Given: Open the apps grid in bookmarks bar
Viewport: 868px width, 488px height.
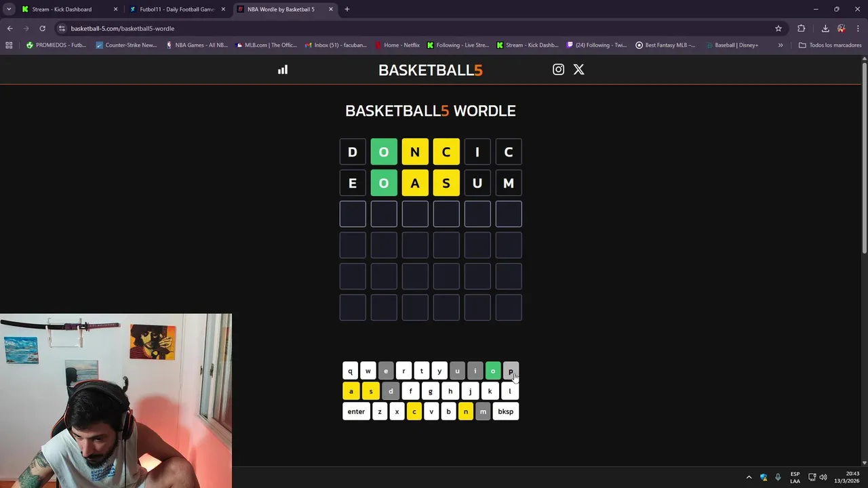Looking at the screenshot, I should click(9, 45).
